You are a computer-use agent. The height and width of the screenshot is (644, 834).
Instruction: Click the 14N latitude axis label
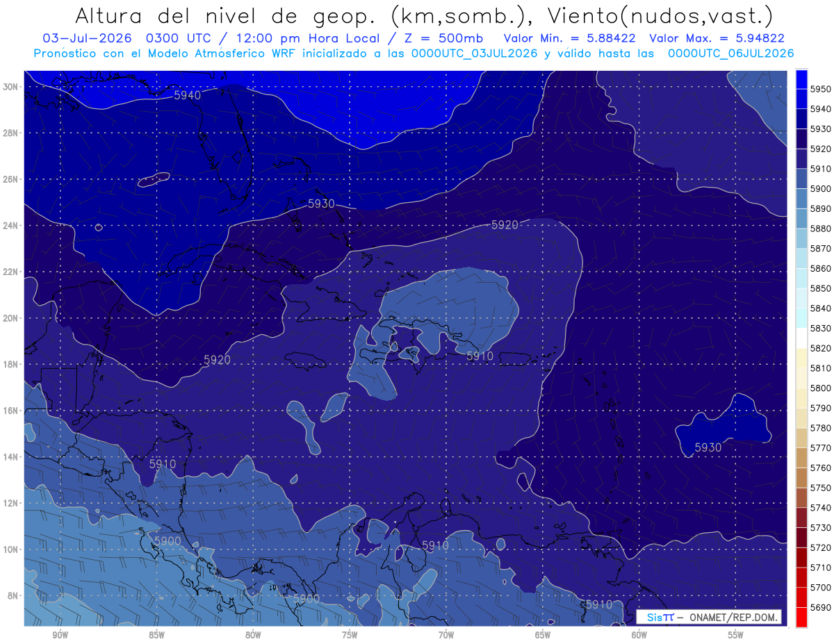pos(10,456)
